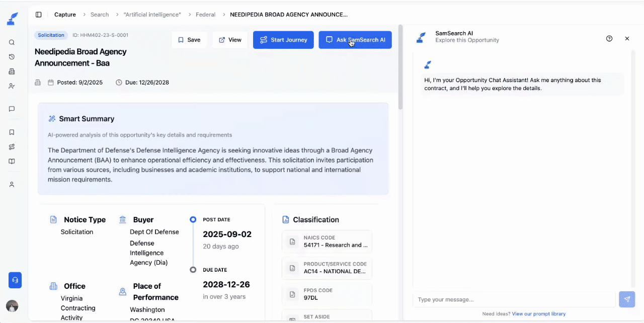Click the 'Type your message' chat input field
The width and height of the screenshot is (644, 323).
click(513, 299)
